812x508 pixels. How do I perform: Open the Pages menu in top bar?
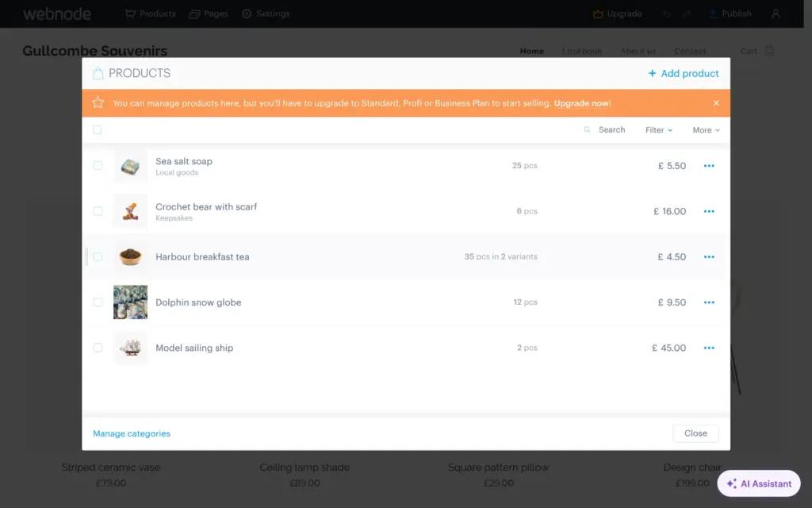coord(209,14)
